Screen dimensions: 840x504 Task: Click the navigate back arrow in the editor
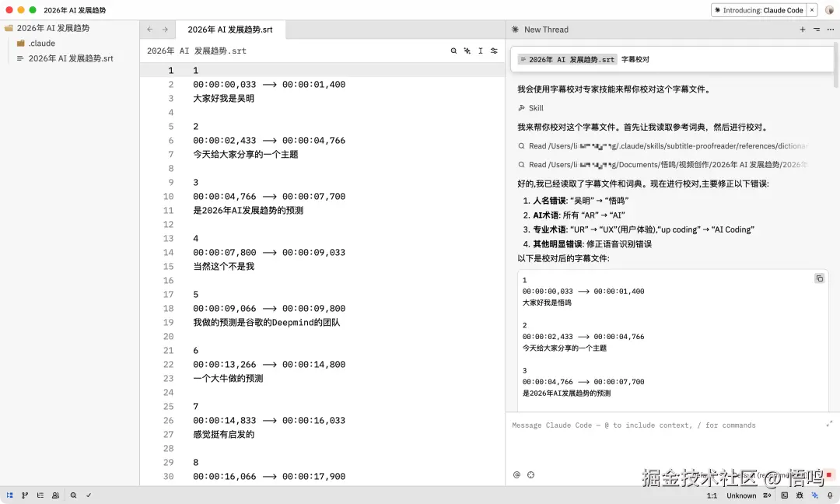pyautogui.click(x=148, y=29)
